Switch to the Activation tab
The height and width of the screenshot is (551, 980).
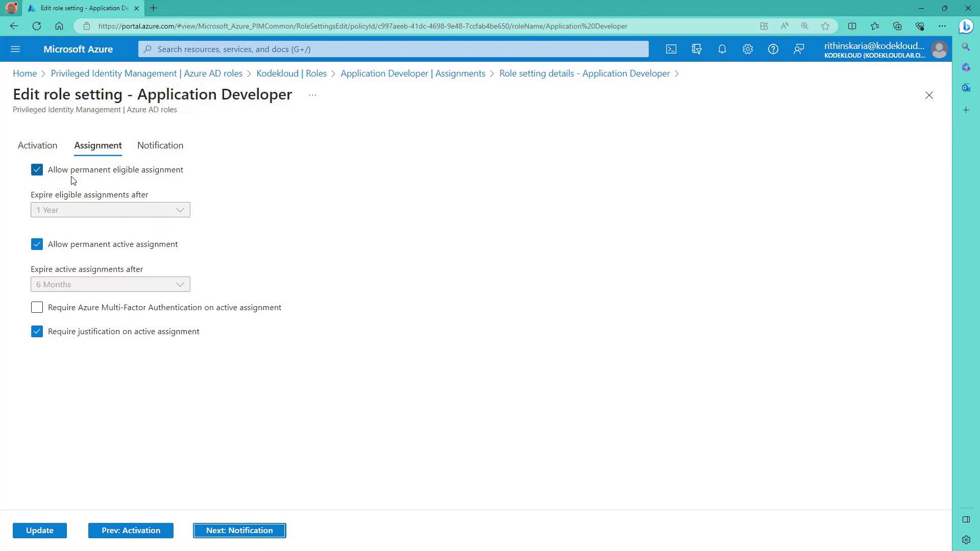pyautogui.click(x=38, y=145)
